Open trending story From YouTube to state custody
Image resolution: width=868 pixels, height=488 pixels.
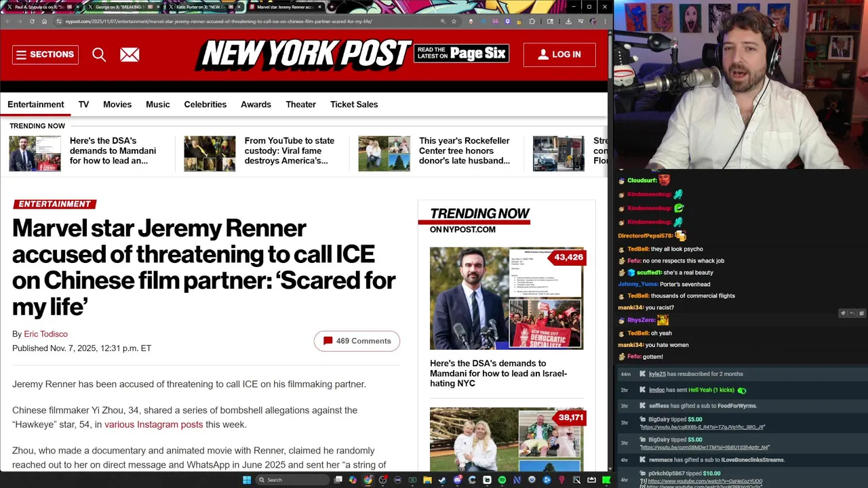(x=290, y=150)
